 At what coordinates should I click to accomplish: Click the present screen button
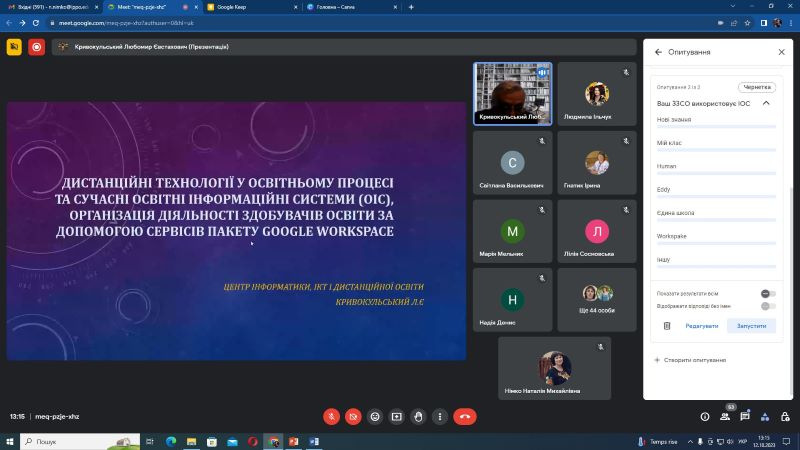point(396,417)
